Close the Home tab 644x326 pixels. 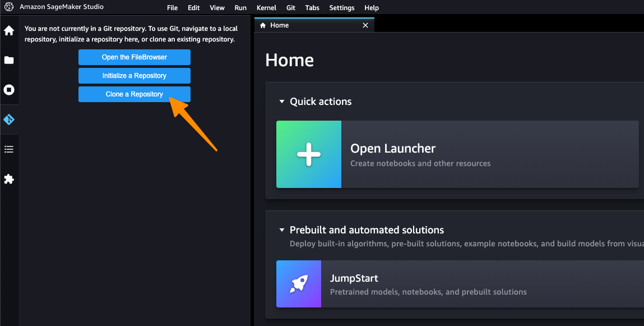pyautogui.click(x=365, y=25)
